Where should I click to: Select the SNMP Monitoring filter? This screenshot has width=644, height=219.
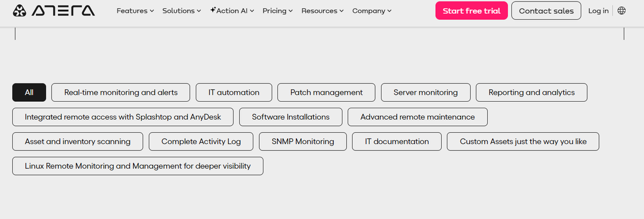click(303, 141)
